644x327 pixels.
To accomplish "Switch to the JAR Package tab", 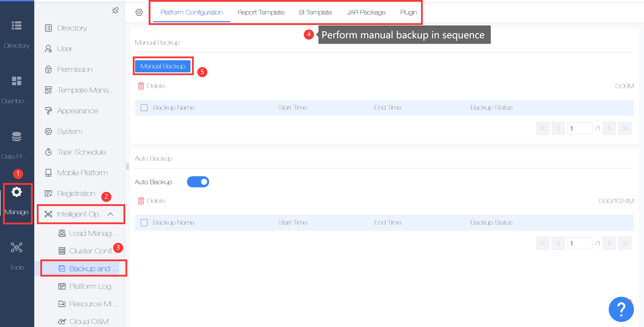I will [x=366, y=12].
